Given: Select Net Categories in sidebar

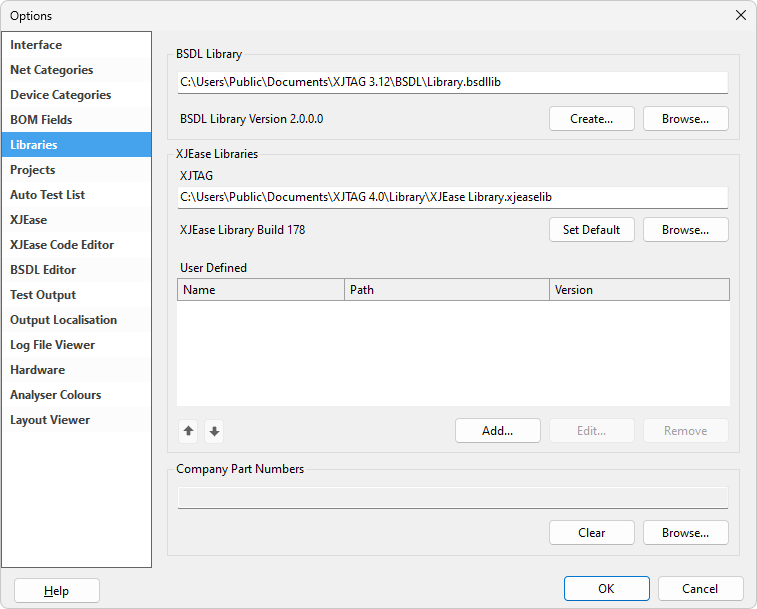Looking at the screenshot, I should (52, 70).
